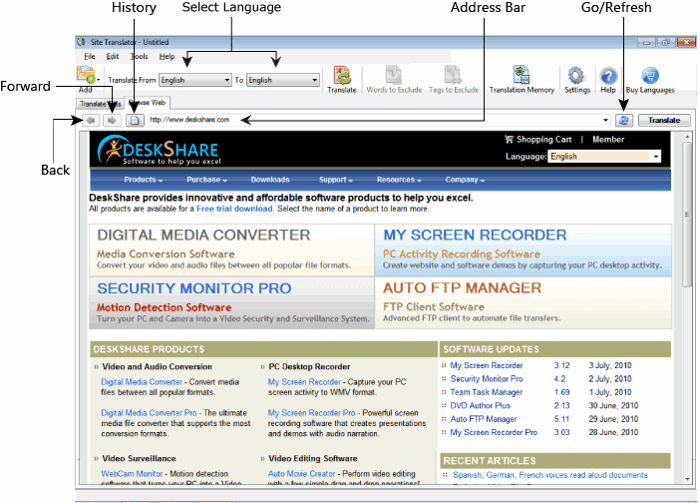
Task: Click the Go/Refresh icon
Action: pos(624,120)
